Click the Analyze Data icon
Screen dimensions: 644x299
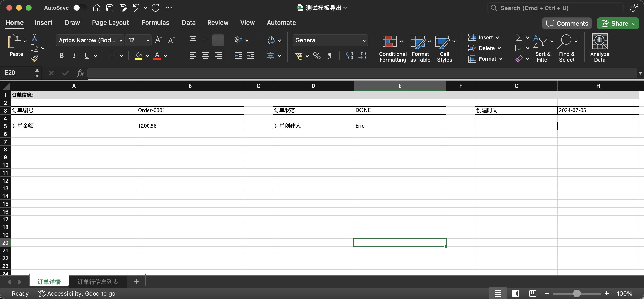600,47
